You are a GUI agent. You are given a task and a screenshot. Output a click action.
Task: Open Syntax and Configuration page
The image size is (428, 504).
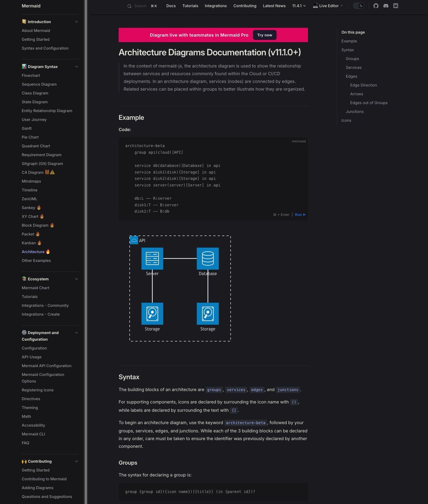[45, 48]
